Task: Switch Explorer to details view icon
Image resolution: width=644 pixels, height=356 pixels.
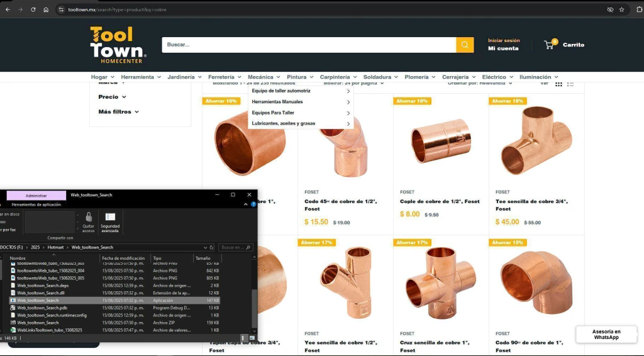Action: tap(243, 338)
